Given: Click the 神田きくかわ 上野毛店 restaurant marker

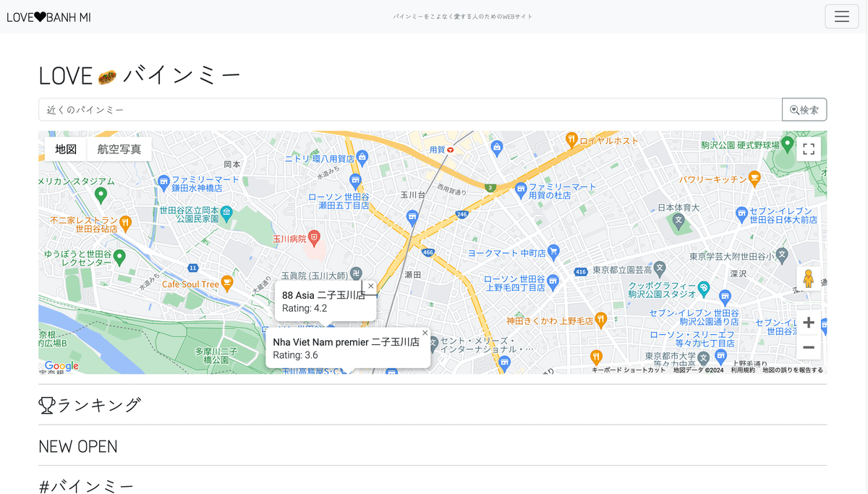Looking at the screenshot, I should coord(601,319).
